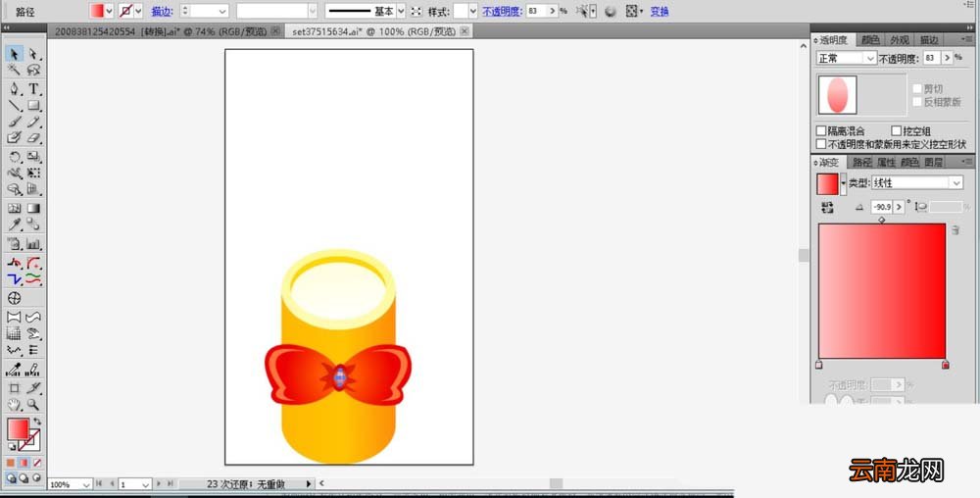980x498 pixels.
Task: Open transparency panel opacity slider arrow
Action: [x=948, y=58]
